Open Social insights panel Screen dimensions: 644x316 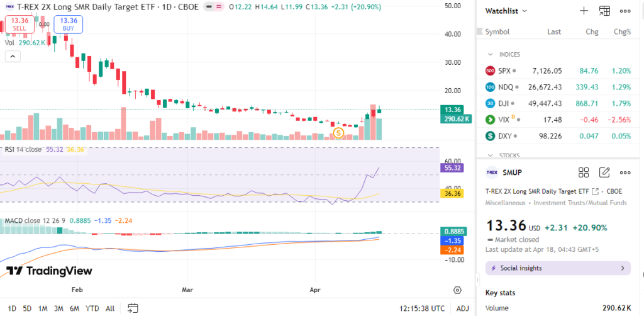pyautogui.click(x=557, y=268)
